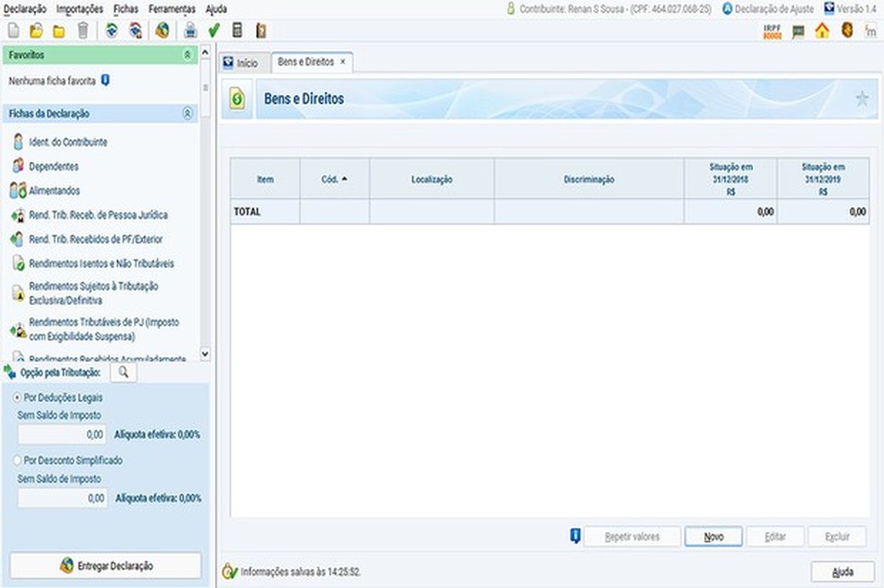The height and width of the screenshot is (588, 884).
Task: Open the Dependentes ficha in sidebar
Action: (54, 166)
